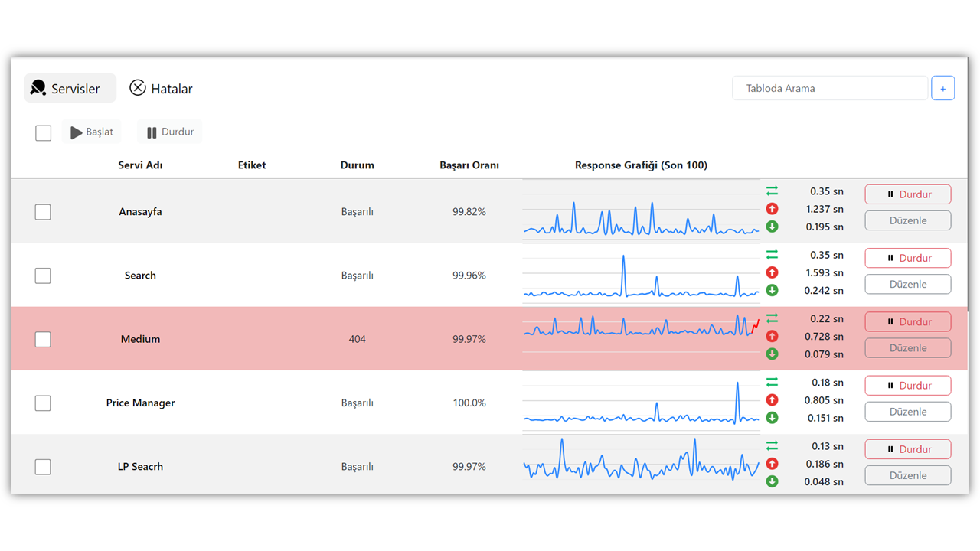The image size is (980, 551).
Task: Open the Servisler tab
Action: [x=70, y=88]
